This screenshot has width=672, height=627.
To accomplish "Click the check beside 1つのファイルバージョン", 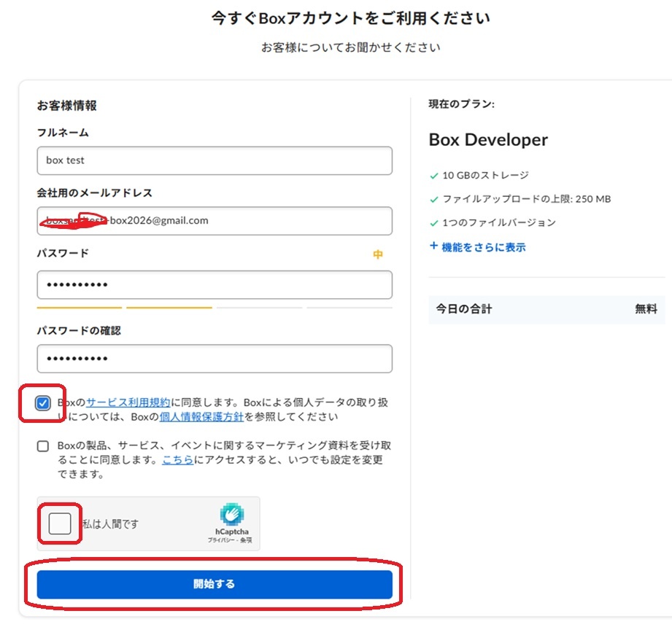I will pos(434,223).
